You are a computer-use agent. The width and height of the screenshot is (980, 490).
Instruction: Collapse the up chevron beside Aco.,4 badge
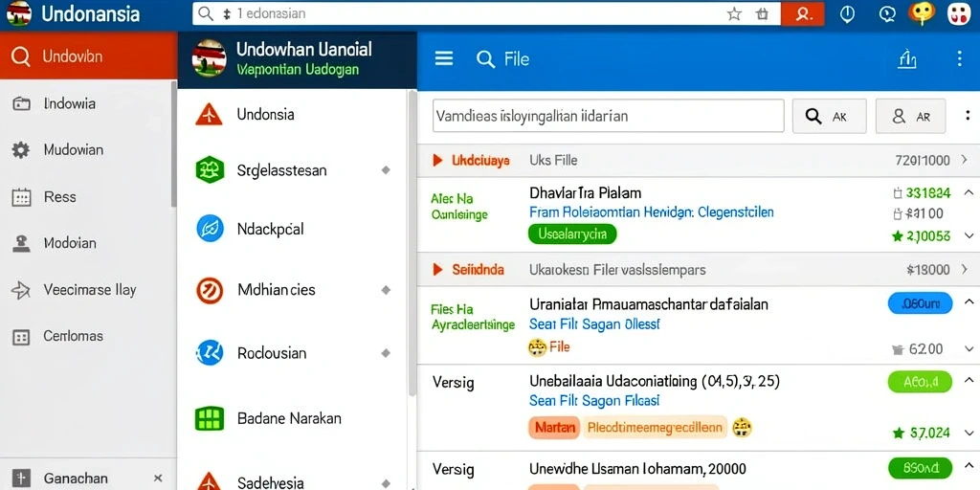969,380
